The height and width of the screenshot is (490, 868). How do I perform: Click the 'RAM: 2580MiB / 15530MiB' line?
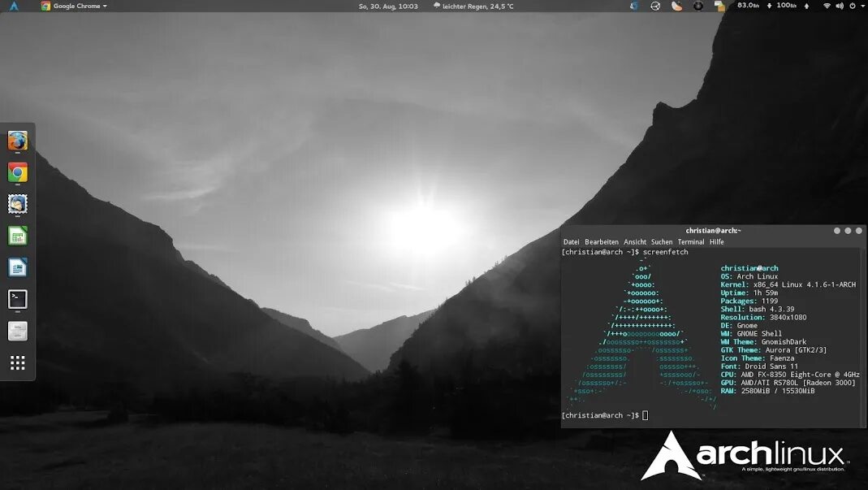tap(767, 391)
